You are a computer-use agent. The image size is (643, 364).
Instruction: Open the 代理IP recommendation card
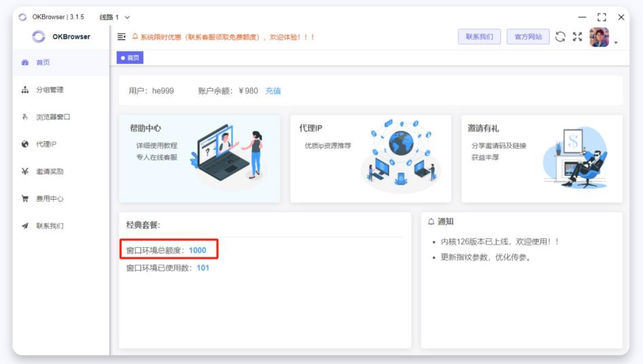[370, 159]
